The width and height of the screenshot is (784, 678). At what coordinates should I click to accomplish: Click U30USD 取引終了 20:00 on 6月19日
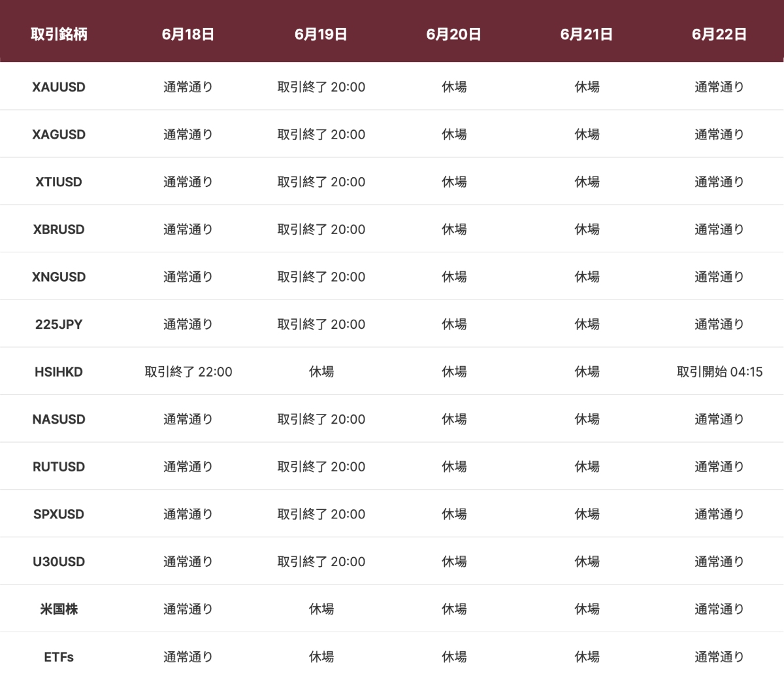click(321, 562)
